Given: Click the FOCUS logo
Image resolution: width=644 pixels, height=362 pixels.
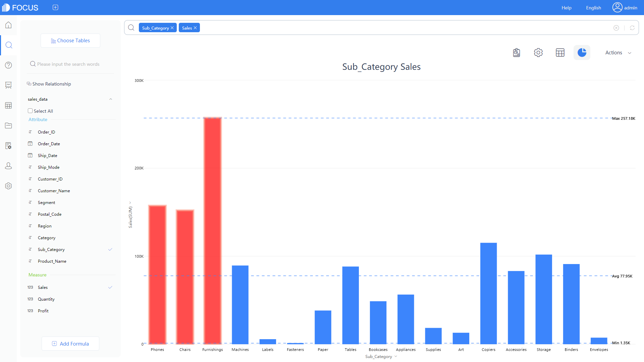Looking at the screenshot, I should click(x=20, y=7).
